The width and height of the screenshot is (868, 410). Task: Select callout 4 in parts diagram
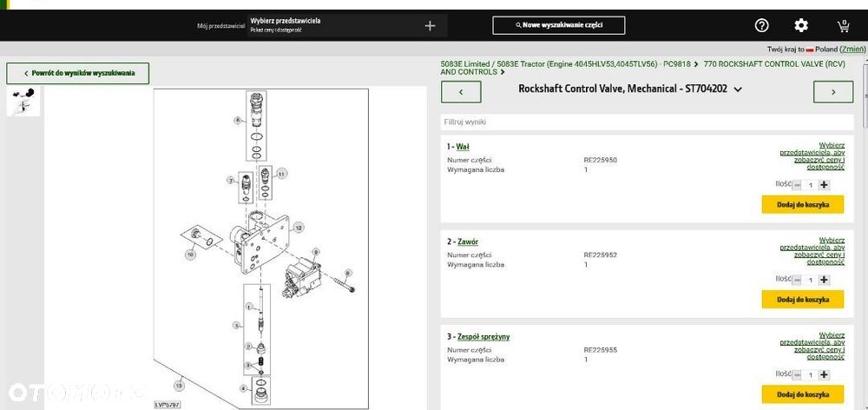[243, 387]
